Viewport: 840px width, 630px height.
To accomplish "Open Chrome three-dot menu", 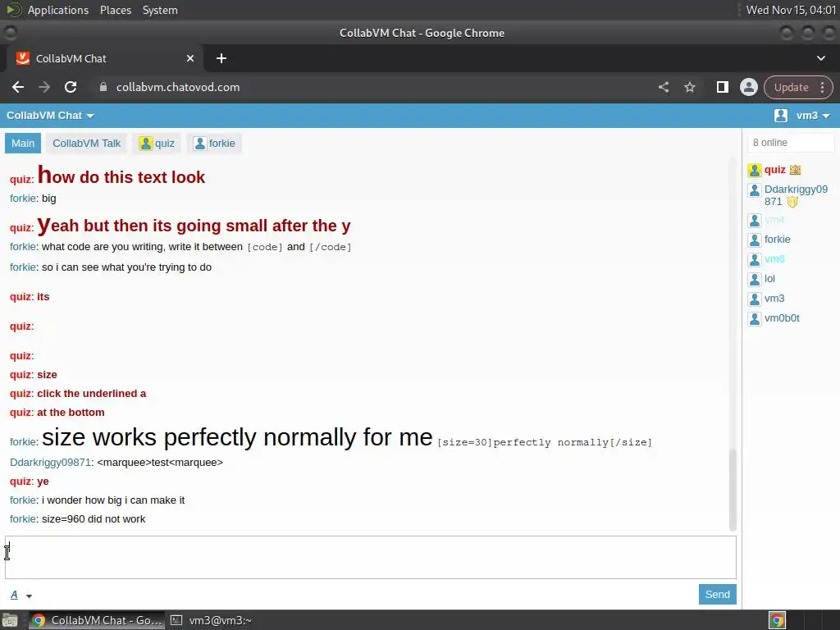I will 822,87.
